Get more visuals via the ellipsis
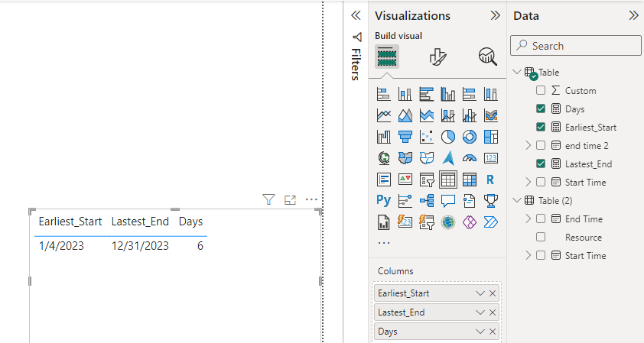Viewport: 644px width, 343px height. point(384,243)
